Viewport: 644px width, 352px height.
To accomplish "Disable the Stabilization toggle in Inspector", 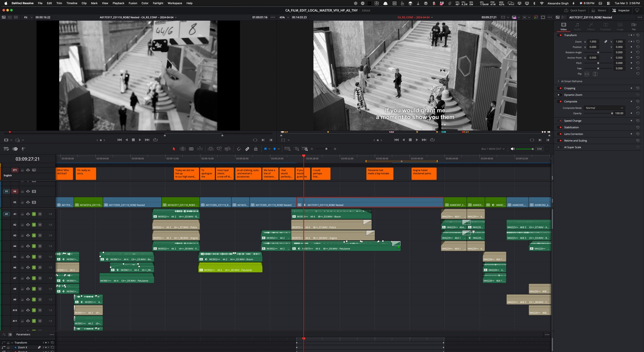I will pyautogui.click(x=561, y=127).
